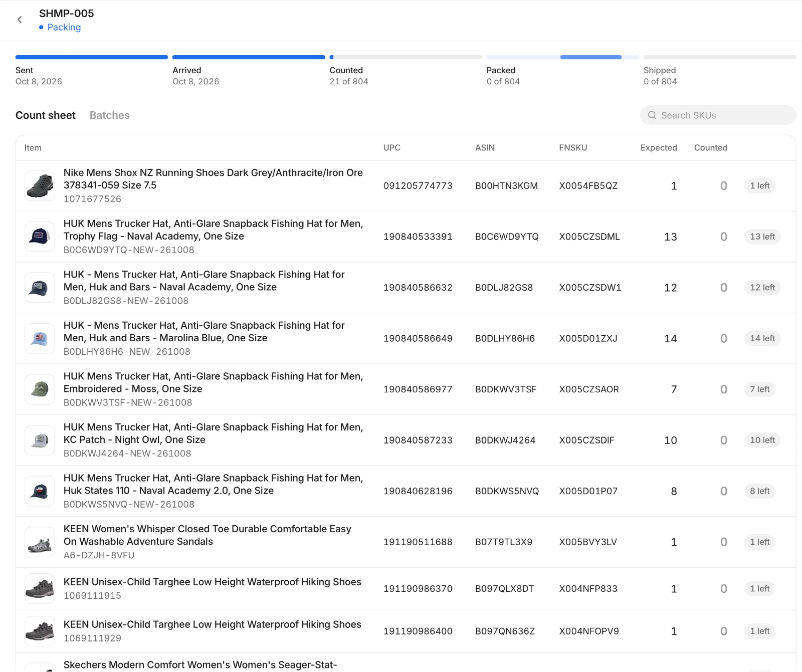Click the '1 left' badge for Nike Shox
Image resolution: width=802 pixels, height=672 pixels.
760,186
